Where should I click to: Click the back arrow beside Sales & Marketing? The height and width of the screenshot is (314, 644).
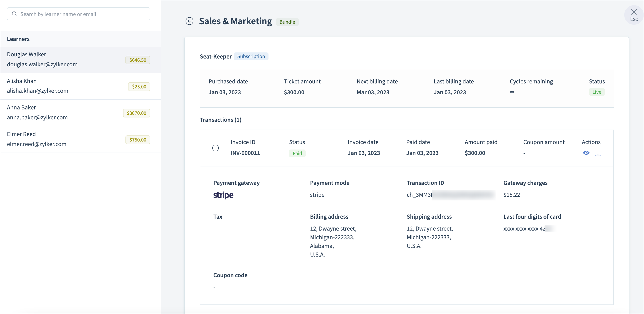pyautogui.click(x=189, y=21)
